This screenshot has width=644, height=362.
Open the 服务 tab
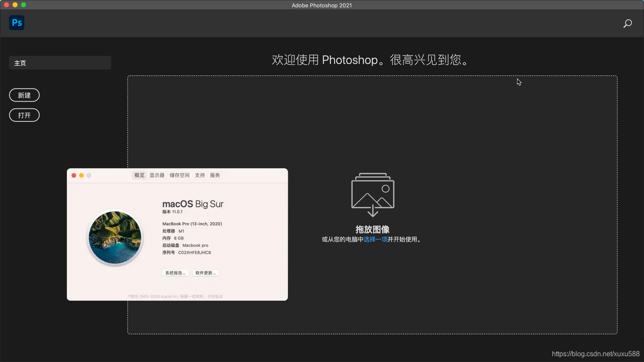[215, 175]
